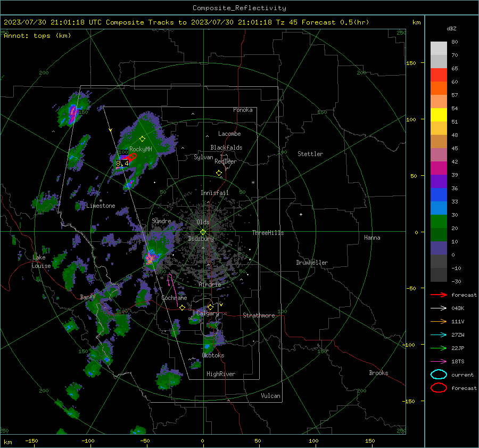
Task: Click the yellow diamond marker above RockyMH
Action: 142,139
